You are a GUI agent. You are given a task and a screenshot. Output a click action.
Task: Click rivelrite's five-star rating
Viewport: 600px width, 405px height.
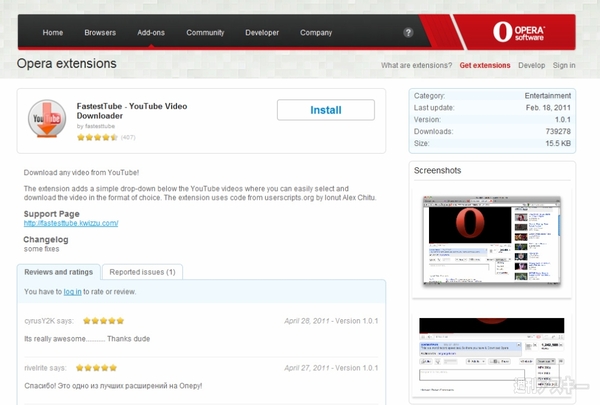click(96, 368)
